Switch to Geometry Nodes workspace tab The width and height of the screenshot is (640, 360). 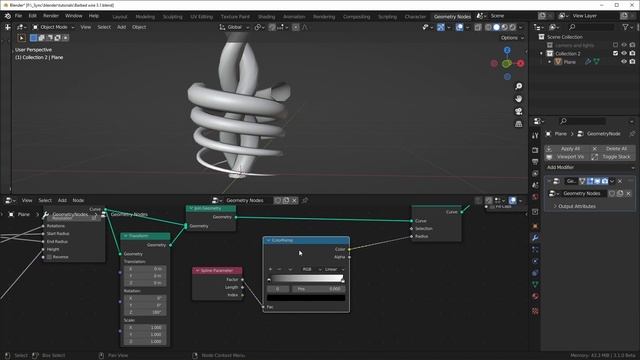pos(452,17)
